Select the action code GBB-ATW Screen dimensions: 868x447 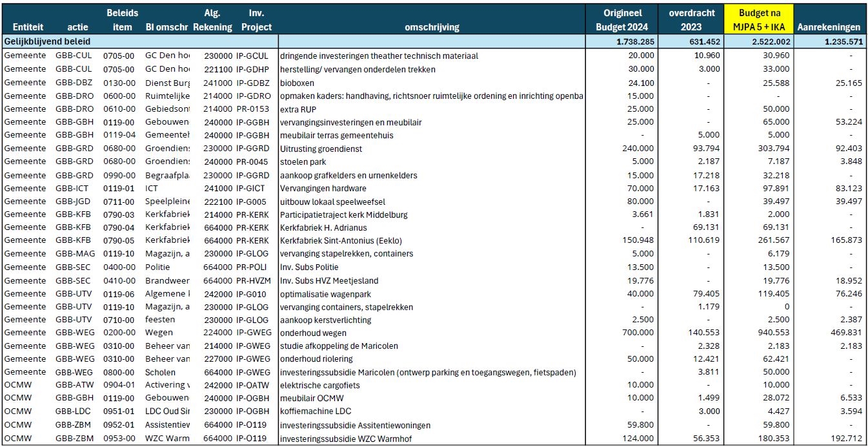(75, 385)
